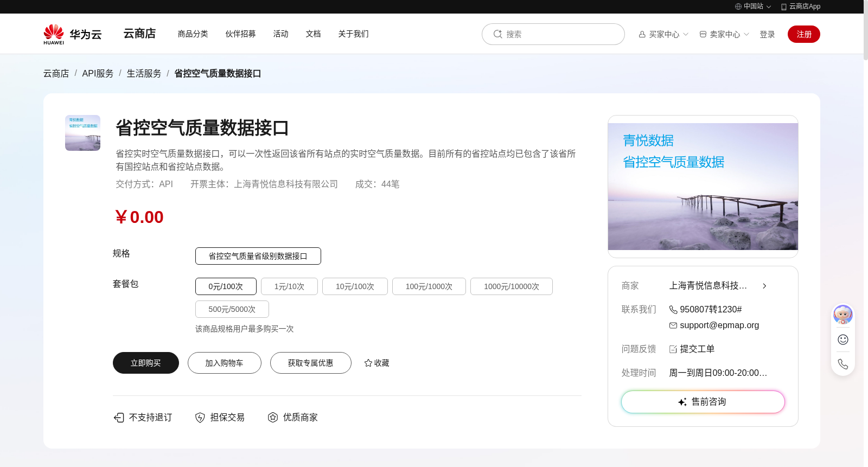Open 文档 menu item

point(313,34)
